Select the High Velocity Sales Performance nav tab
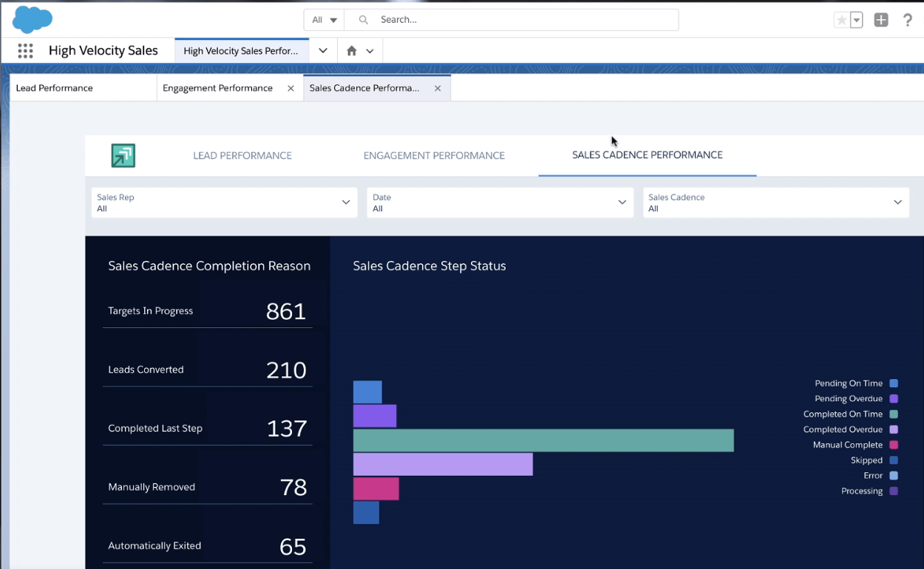924x569 pixels. pos(241,51)
